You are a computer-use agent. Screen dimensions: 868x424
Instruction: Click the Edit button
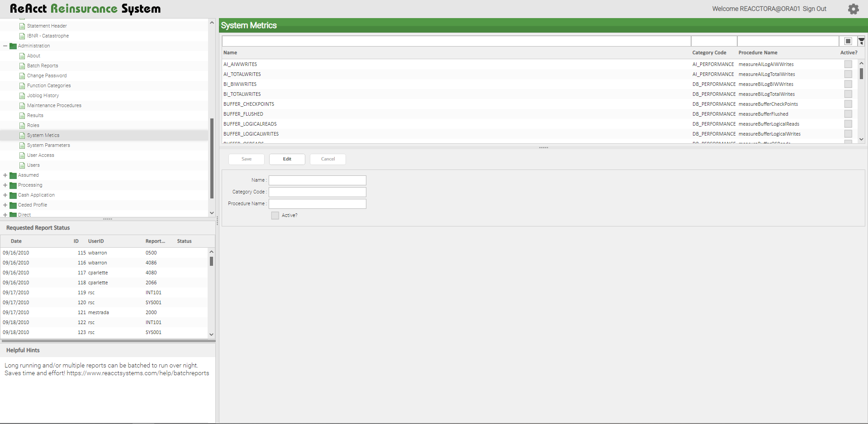click(x=287, y=159)
